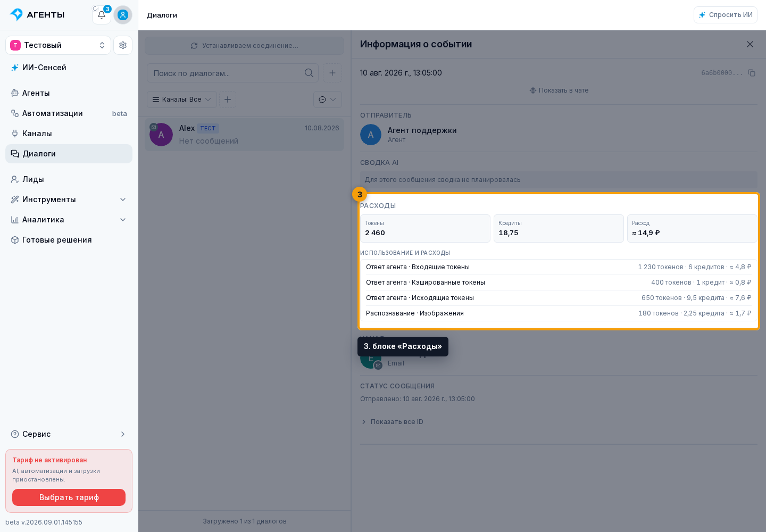Close the event information panel
The image size is (766, 532).
pos(750,44)
